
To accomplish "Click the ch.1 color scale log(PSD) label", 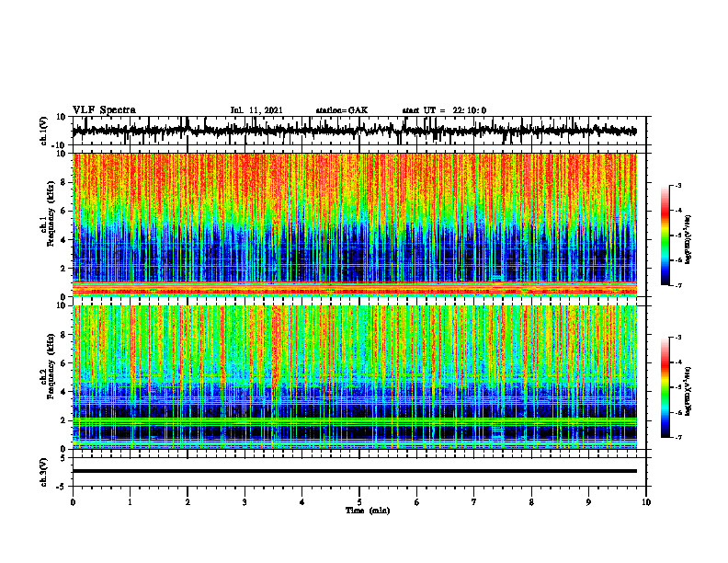I will (x=688, y=240).
